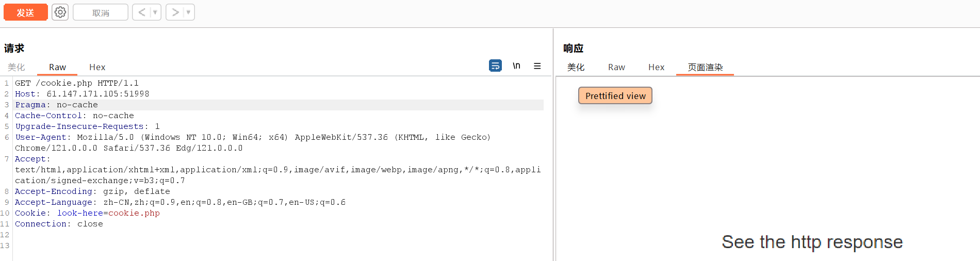Select the response Raw tab
Viewport: 980px width, 261px height.
click(x=616, y=67)
